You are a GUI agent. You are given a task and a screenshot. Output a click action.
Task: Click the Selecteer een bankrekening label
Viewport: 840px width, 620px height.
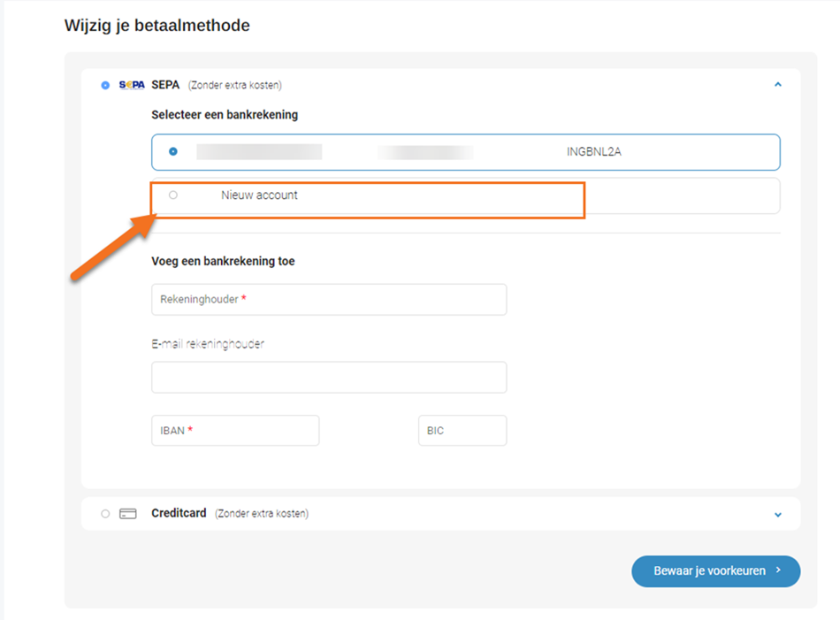coord(223,114)
